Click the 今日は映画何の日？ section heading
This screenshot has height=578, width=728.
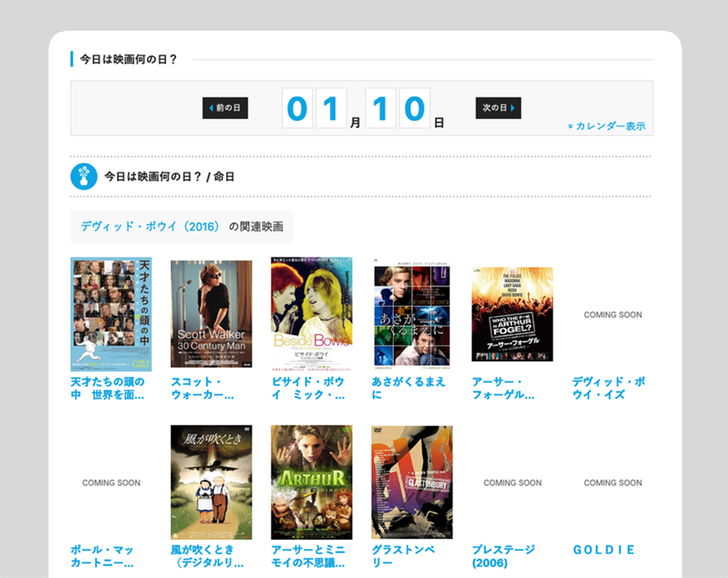point(128,59)
